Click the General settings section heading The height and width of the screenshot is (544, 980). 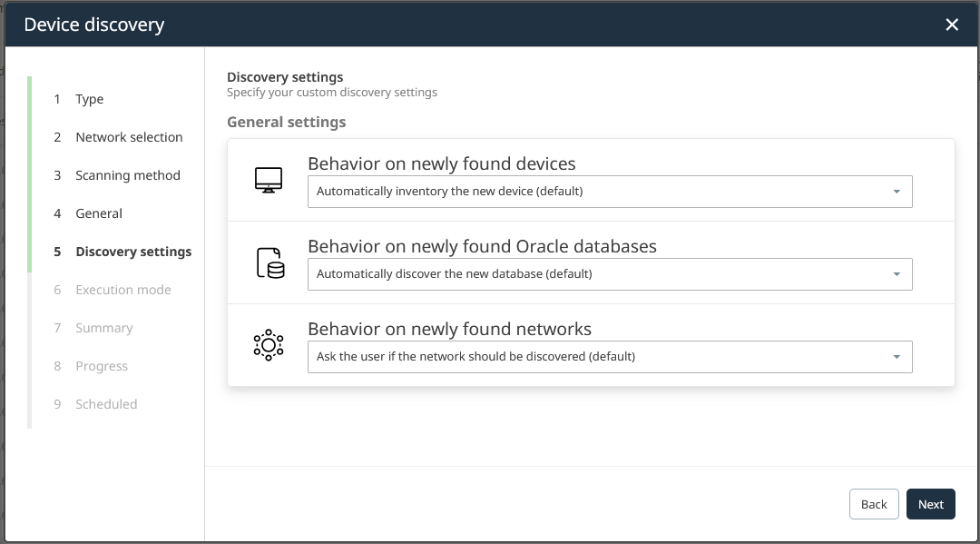[286, 122]
